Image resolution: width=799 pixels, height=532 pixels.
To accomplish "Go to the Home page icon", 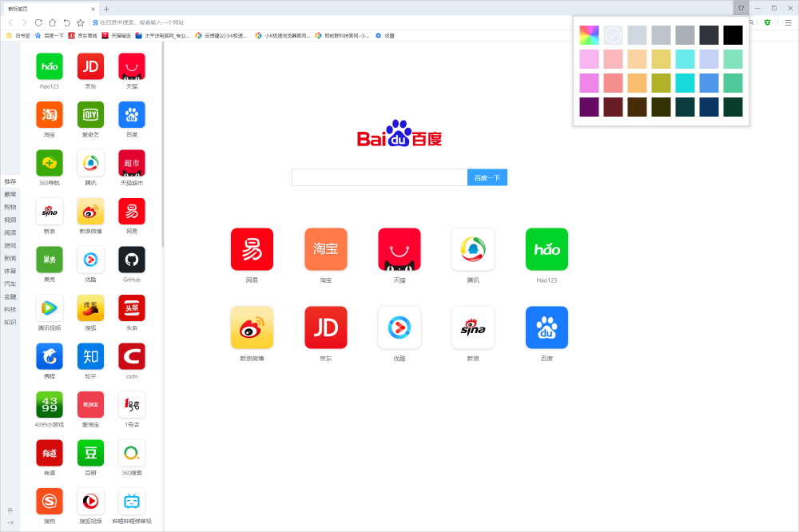I will tap(53, 22).
